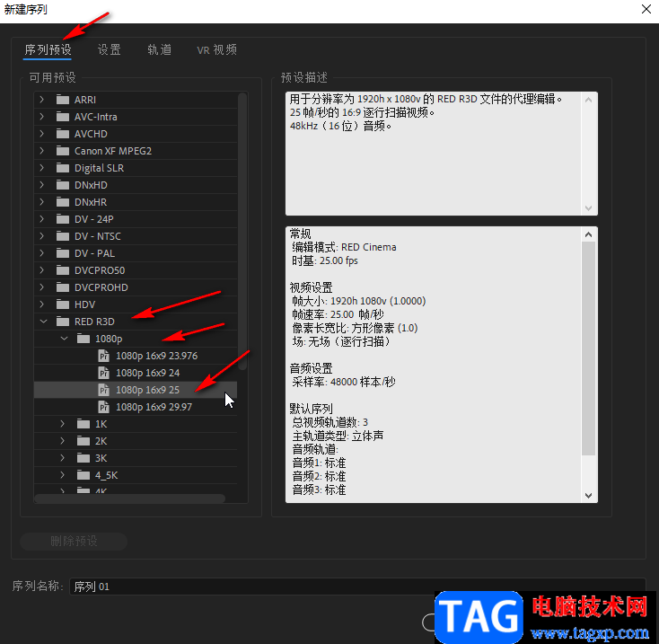Click preset icon for 1080p 16x9 25

coord(104,390)
